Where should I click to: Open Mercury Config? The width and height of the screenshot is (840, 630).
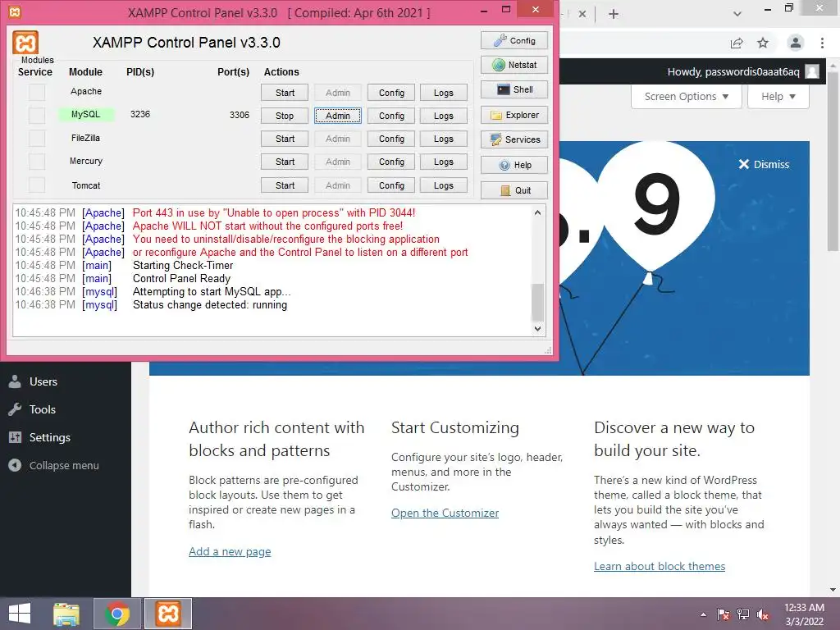pos(391,162)
